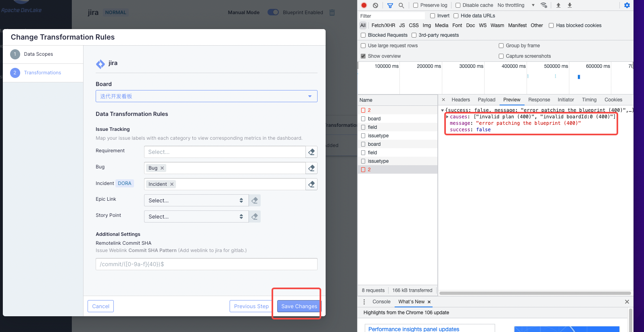Enable Preserve log checkbox
The image size is (644, 332).
416,5
